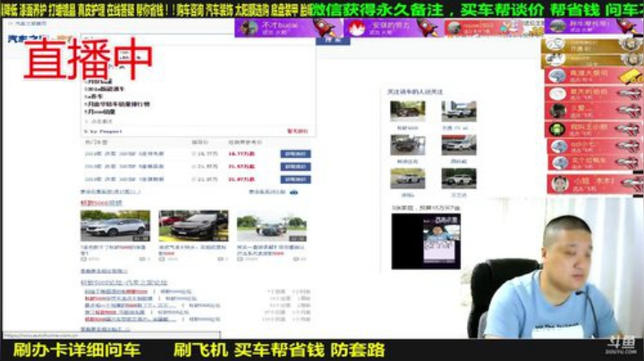The image size is (644, 361).
Task: Open the middle-left dark car thumbnail in the related grid
Action: (408, 145)
